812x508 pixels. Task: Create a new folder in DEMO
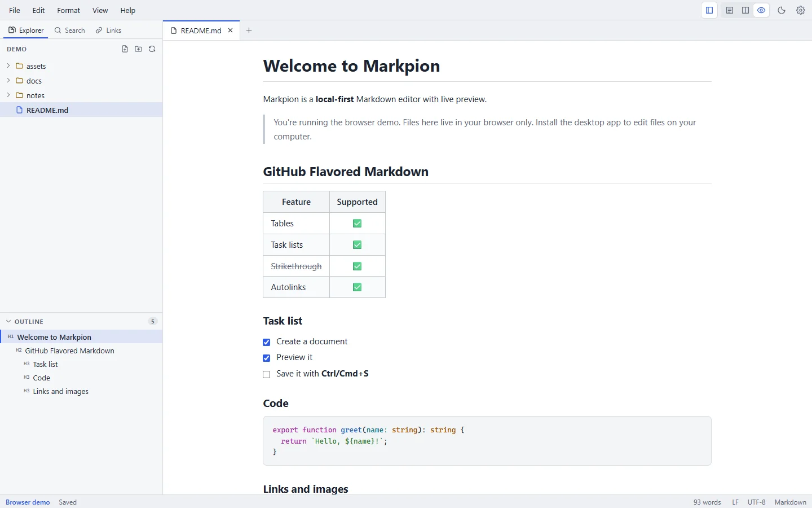[139, 49]
